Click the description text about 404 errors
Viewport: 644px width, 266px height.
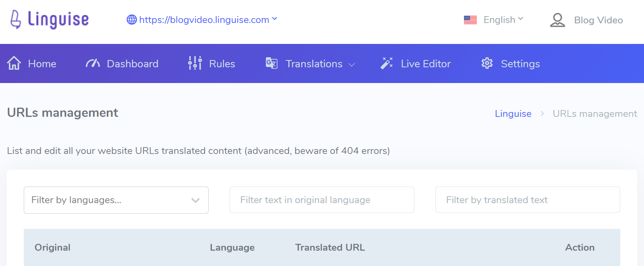[x=199, y=151]
